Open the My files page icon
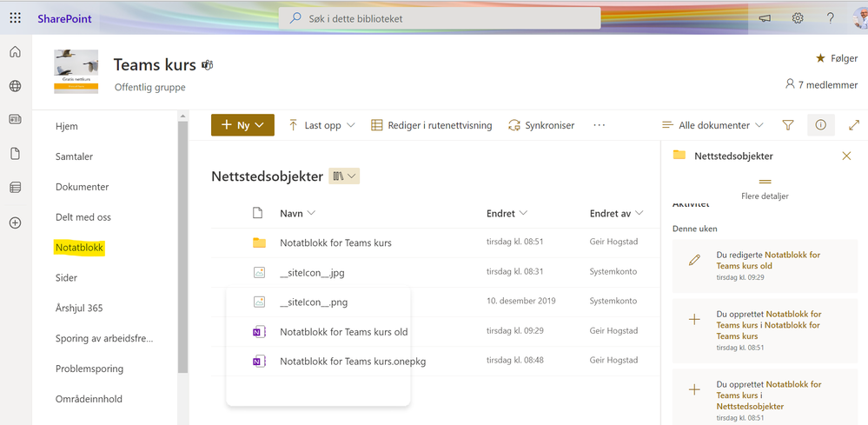 tap(16, 154)
